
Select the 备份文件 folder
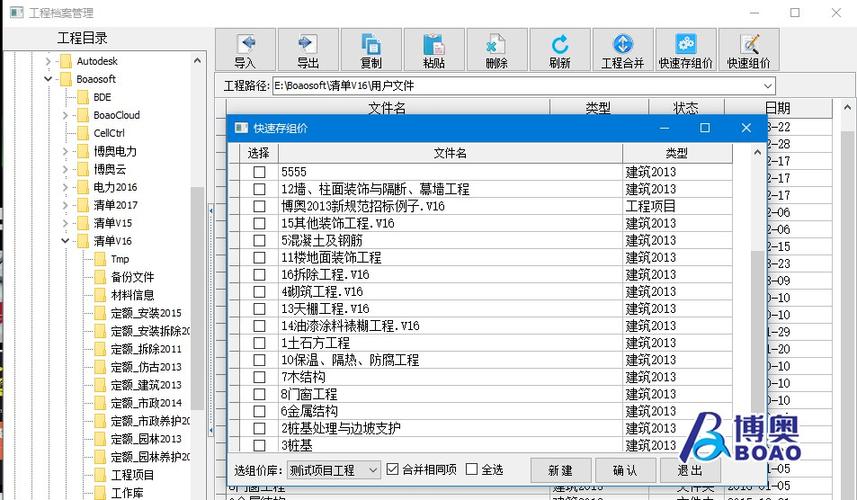click(125, 277)
